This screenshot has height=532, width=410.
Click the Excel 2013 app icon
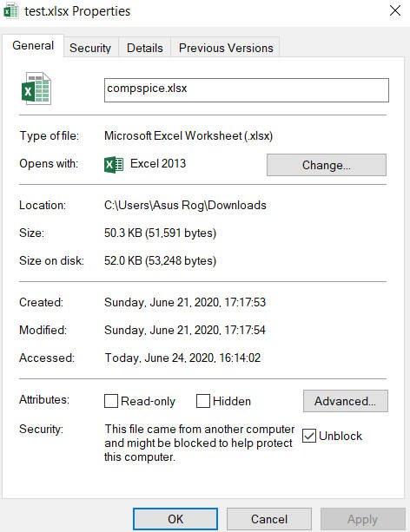pos(114,165)
